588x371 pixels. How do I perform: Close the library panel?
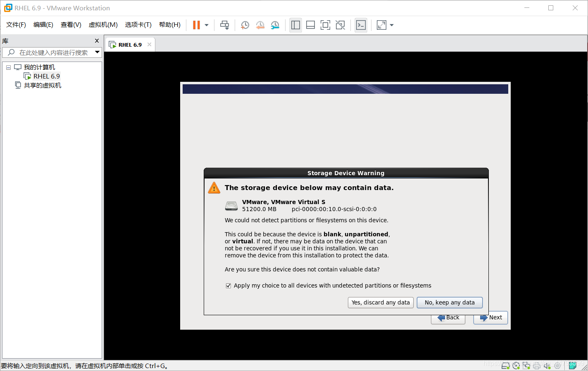click(97, 40)
